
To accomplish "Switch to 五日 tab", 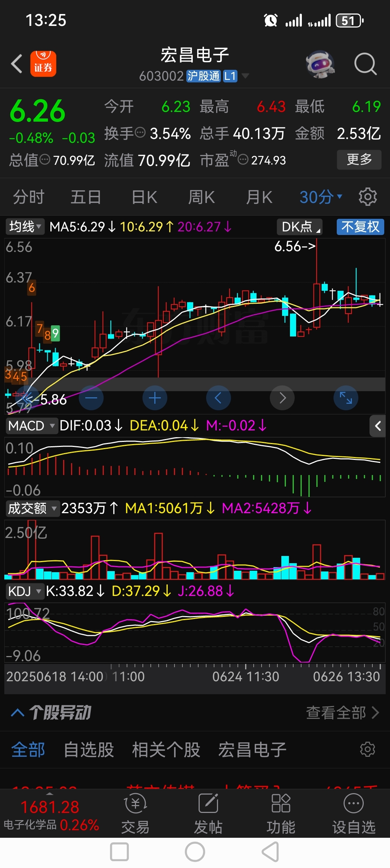I will [x=86, y=197].
